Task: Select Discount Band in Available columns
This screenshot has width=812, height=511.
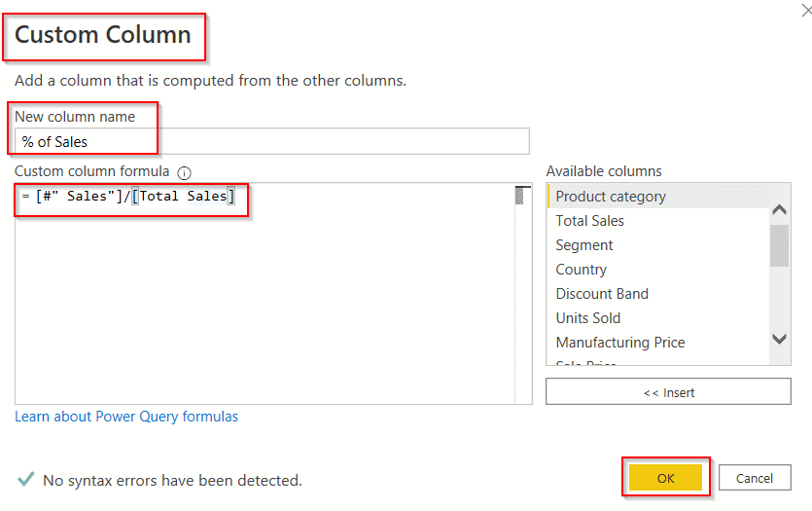Action: tap(658, 294)
